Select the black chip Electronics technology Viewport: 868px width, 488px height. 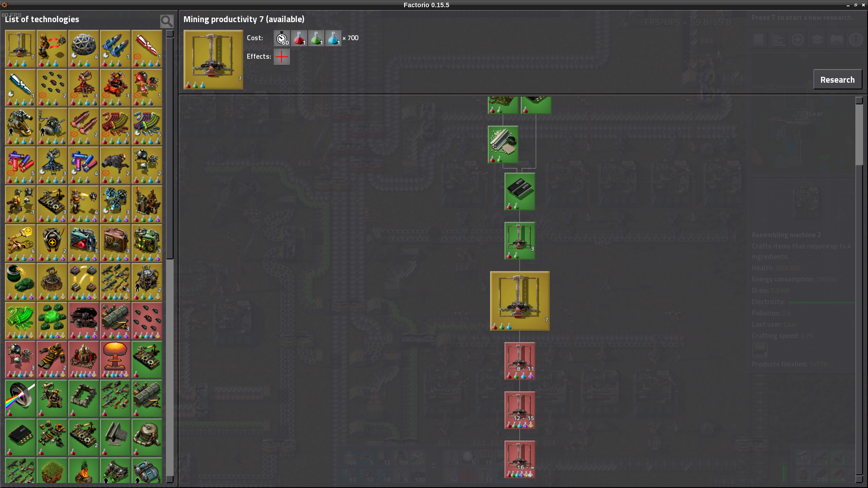click(20, 437)
